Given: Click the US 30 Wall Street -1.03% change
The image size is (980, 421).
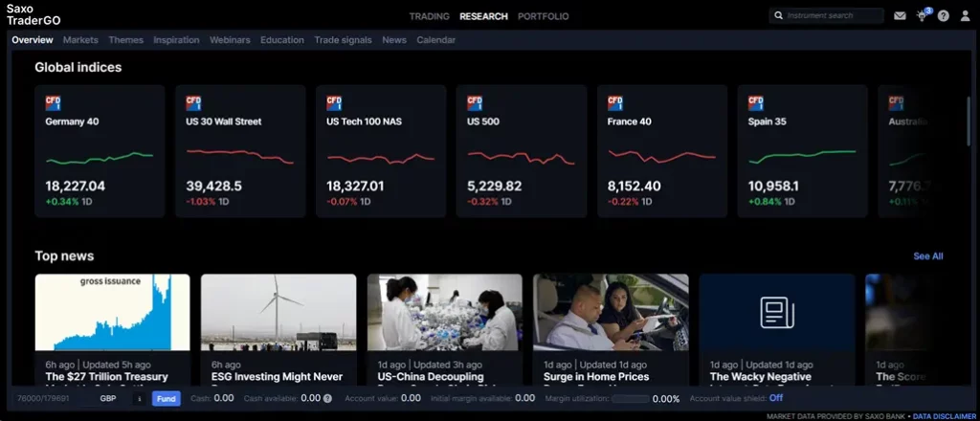Looking at the screenshot, I should (x=201, y=202).
